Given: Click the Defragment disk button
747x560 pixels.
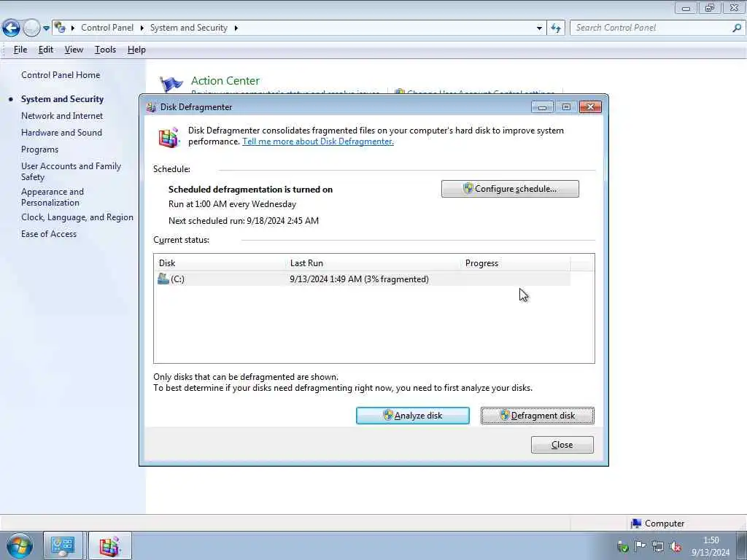Looking at the screenshot, I should 538,416.
